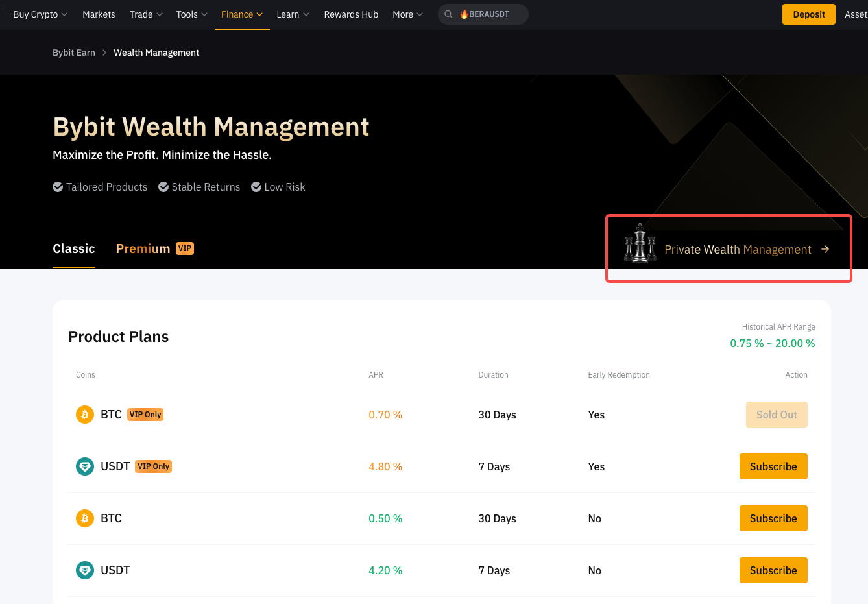Click the VIP badge beside Premium
The width and height of the screenshot is (868, 604).
[x=185, y=248]
